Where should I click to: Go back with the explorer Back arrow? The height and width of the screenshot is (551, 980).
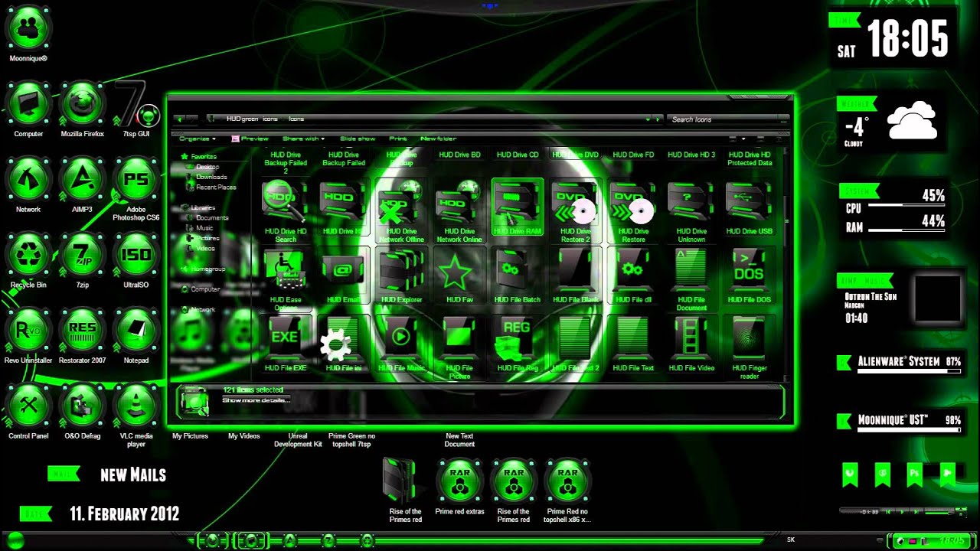click(x=180, y=119)
